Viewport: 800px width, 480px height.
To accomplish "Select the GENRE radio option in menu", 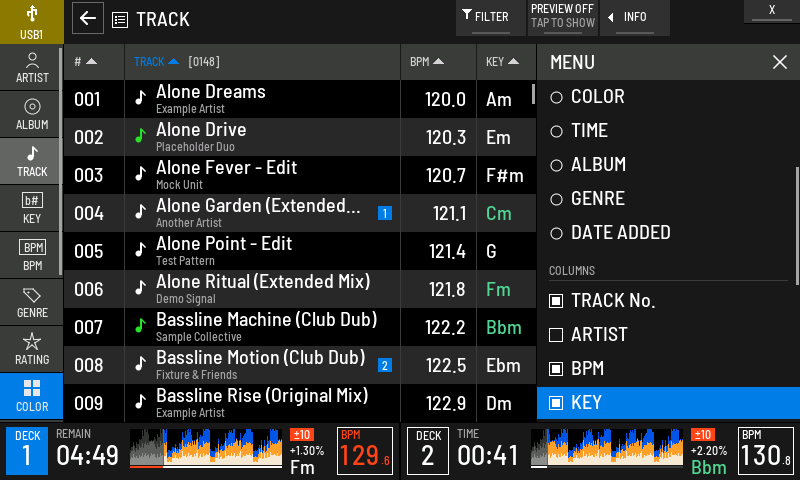I will 557,199.
